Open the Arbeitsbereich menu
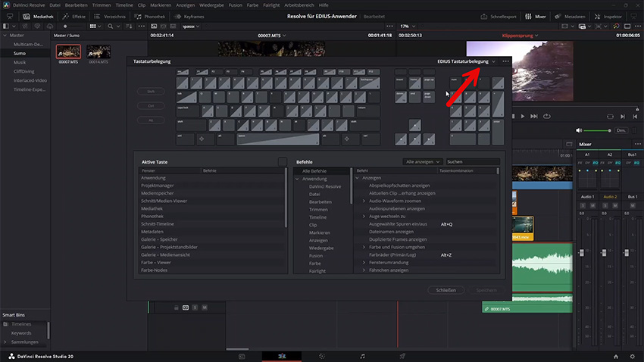This screenshot has width=644, height=362. 299,5
